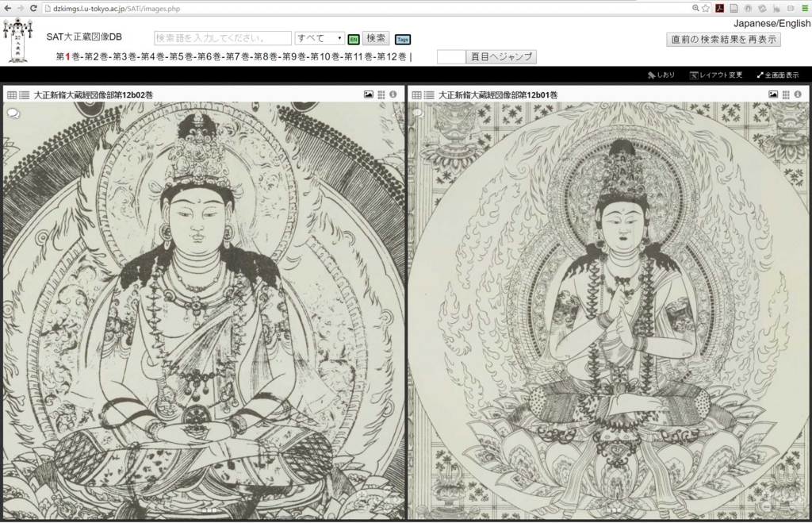Select volume 第1巻
The width and height of the screenshot is (812, 523).
pyautogui.click(x=67, y=56)
